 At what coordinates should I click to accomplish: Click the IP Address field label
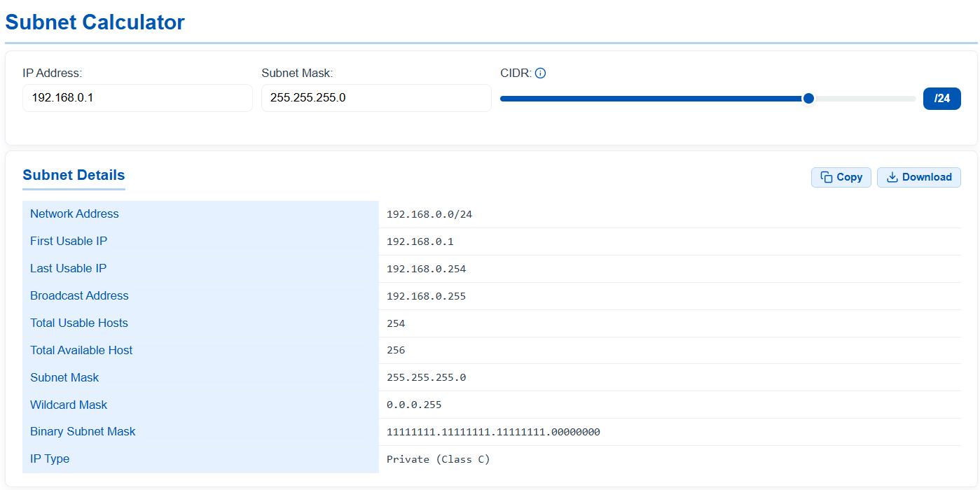pyautogui.click(x=53, y=73)
